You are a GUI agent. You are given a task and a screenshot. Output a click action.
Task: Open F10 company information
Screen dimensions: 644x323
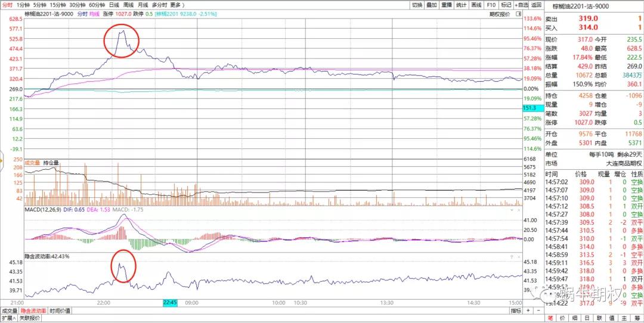click(491, 5)
